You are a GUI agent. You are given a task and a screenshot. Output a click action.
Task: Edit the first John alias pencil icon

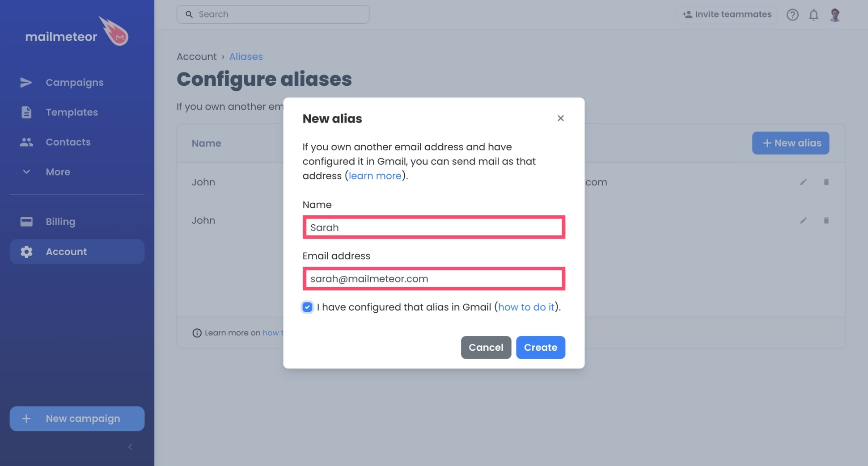[803, 182]
